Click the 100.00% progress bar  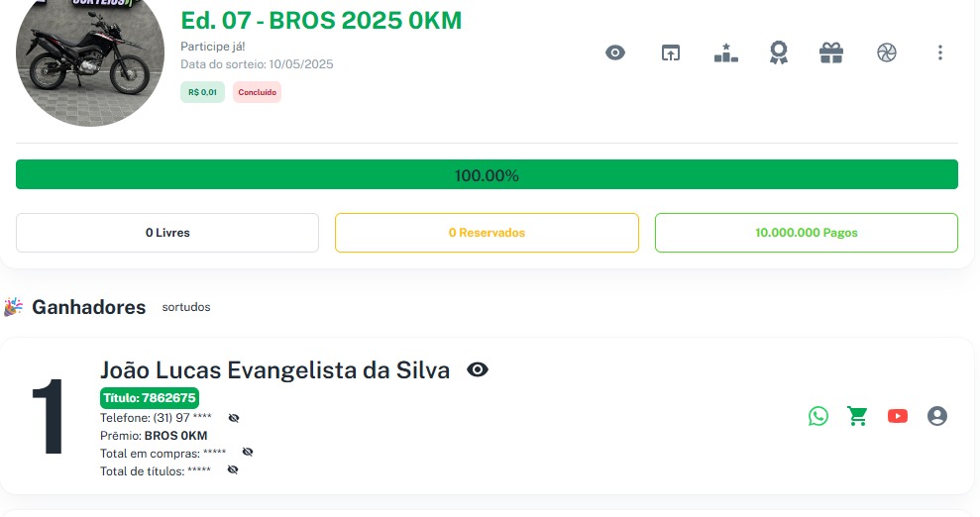point(487,175)
